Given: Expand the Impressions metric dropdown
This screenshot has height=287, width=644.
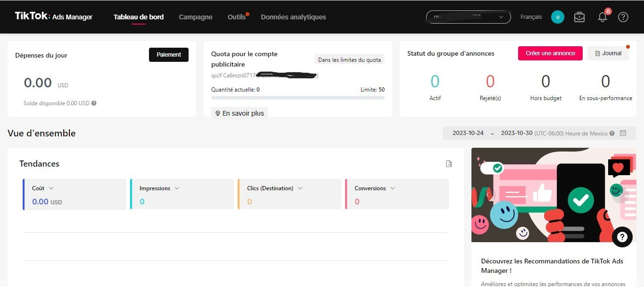Looking at the screenshot, I should point(177,188).
